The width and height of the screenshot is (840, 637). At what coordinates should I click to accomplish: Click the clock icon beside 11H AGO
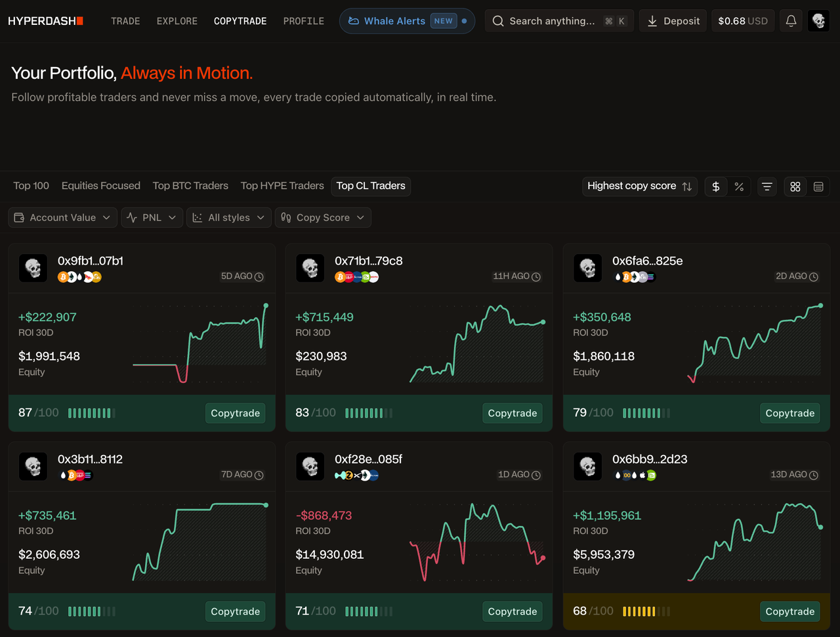pos(536,276)
